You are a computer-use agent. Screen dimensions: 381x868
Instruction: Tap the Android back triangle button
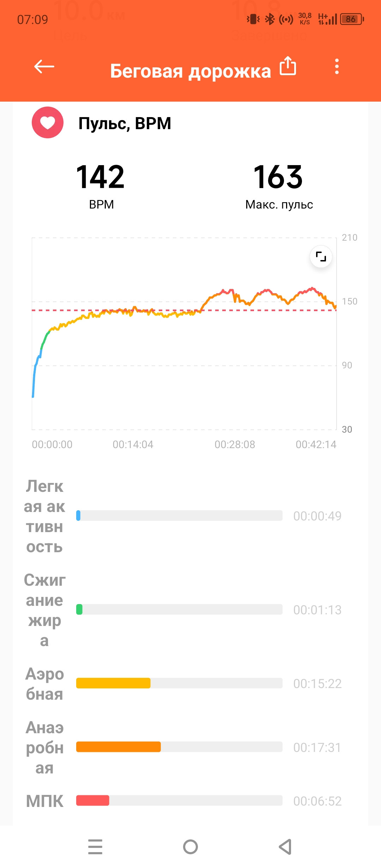click(285, 847)
